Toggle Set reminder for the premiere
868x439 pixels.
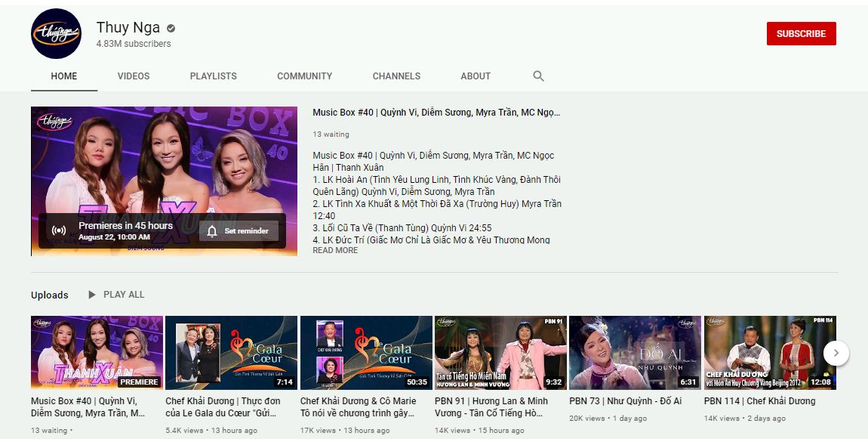click(239, 231)
